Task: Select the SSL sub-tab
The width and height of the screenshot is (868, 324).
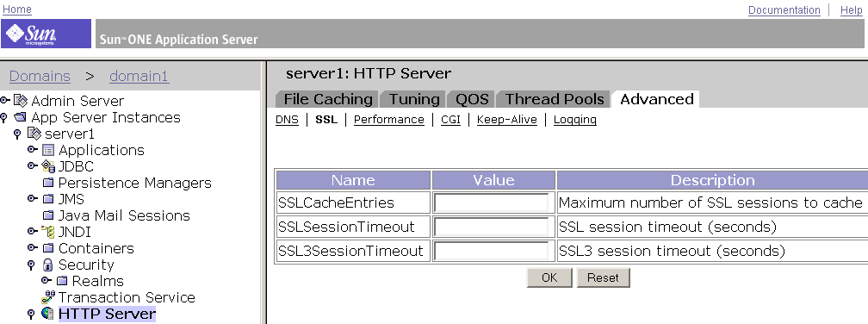Action: tap(326, 120)
